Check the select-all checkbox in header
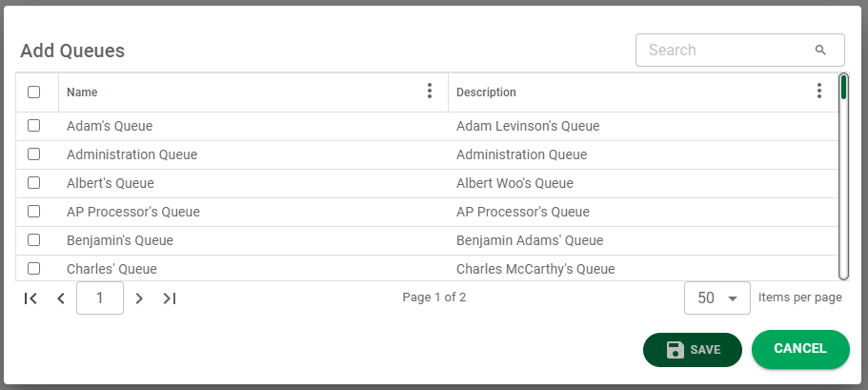 [x=33, y=92]
